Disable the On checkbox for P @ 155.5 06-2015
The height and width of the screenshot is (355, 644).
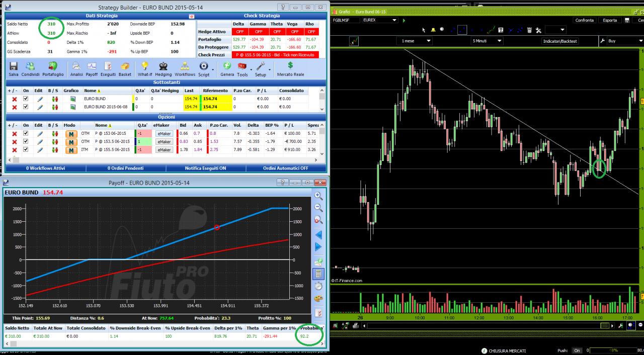26,150
